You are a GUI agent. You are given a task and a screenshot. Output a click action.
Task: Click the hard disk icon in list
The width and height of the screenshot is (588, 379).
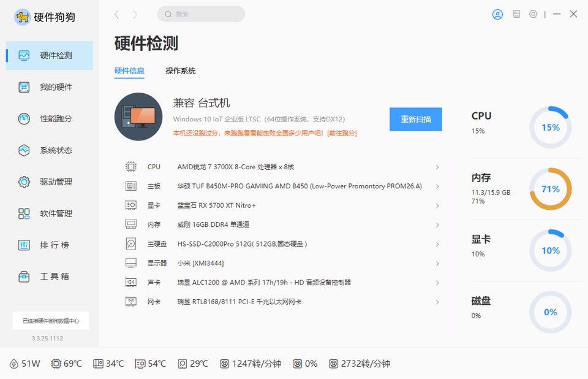131,244
